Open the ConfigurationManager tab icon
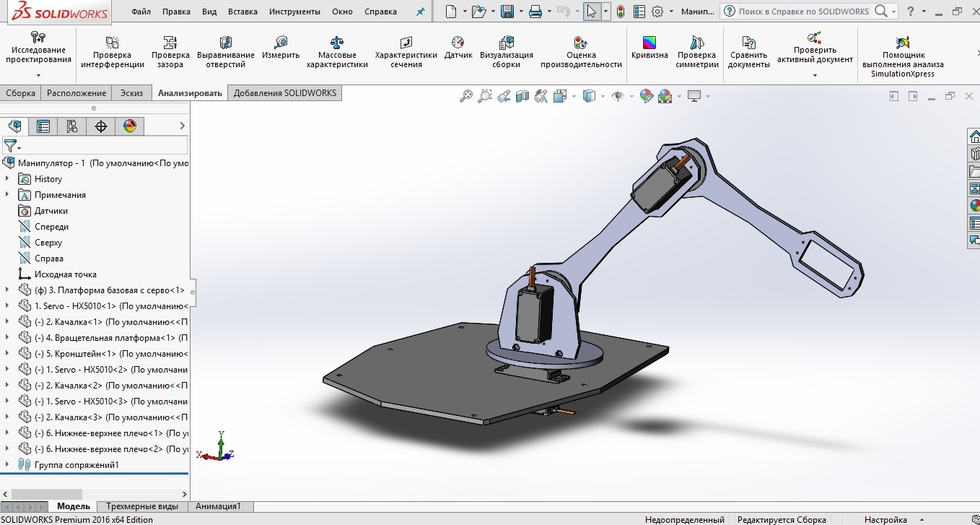 click(72, 126)
